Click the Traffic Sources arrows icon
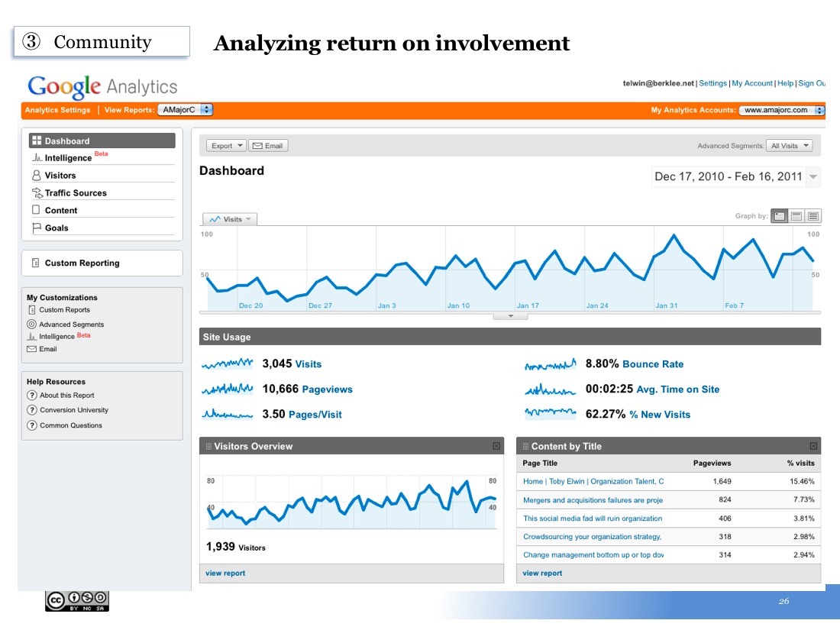Screen dimensions: 840x630 [x=37, y=193]
